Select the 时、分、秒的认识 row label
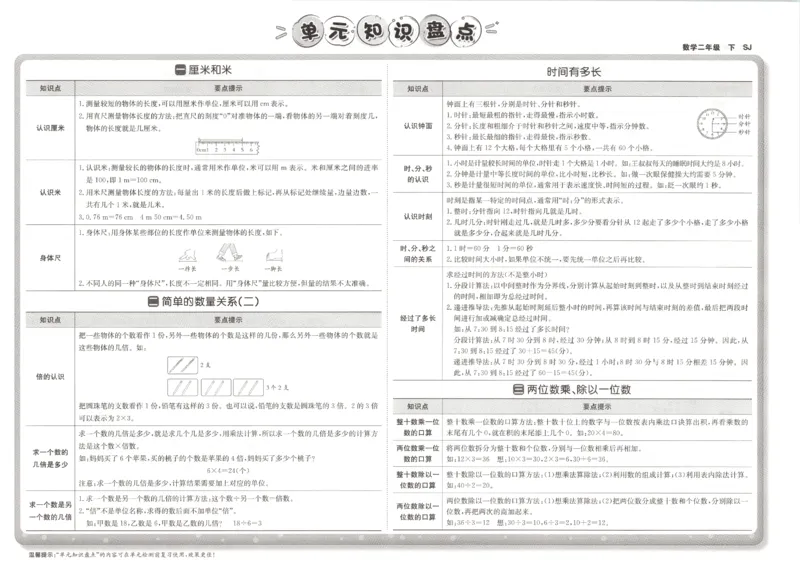 [418, 174]
